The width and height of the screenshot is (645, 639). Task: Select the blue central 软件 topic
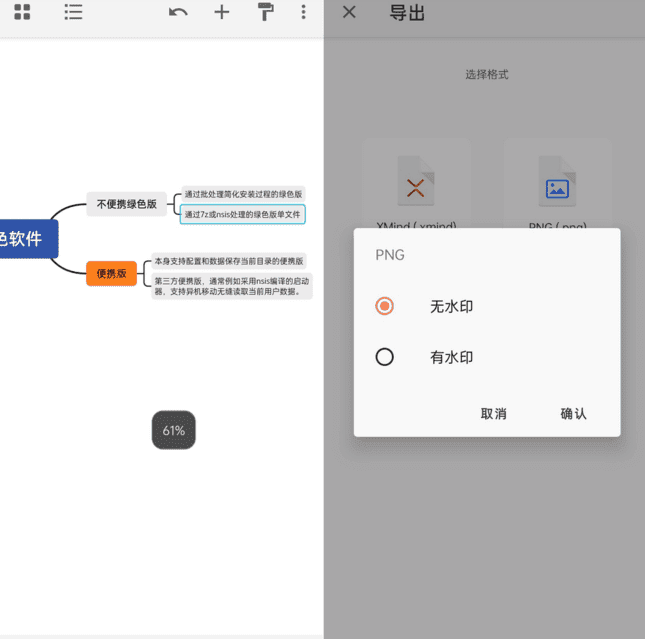[x=28, y=239]
